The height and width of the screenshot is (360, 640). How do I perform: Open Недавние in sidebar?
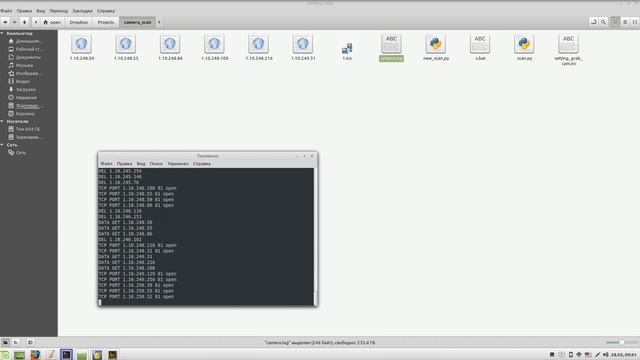[23, 98]
